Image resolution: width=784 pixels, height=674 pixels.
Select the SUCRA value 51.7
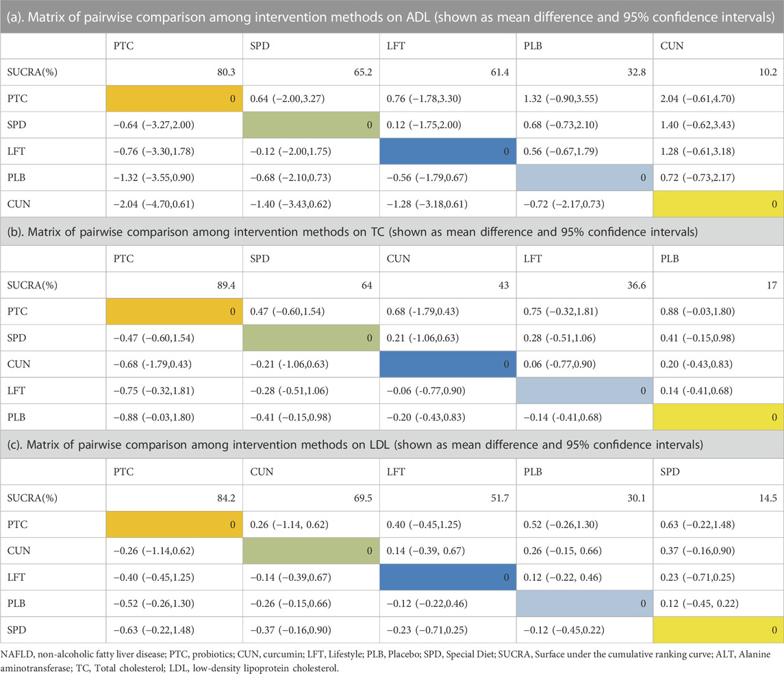click(499, 498)
